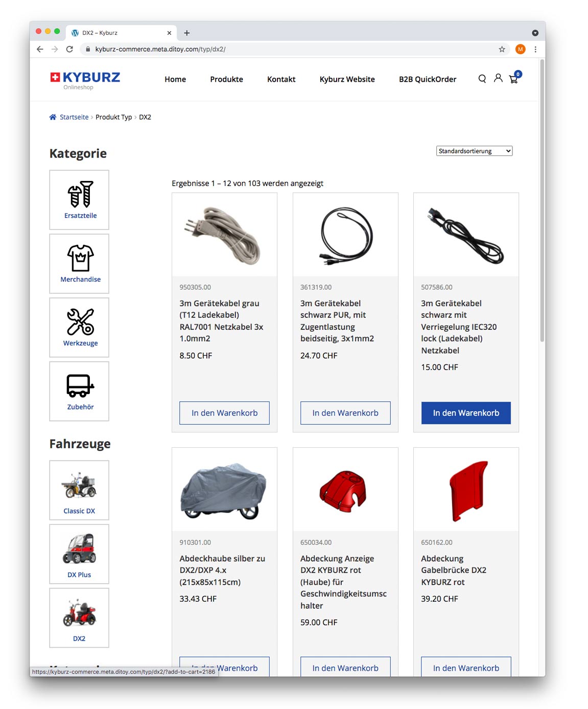Add Abdeckung Gabelbrücke DX2 to Warenkorb
The width and height of the screenshot is (588, 709).
click(x=466, y=667)
